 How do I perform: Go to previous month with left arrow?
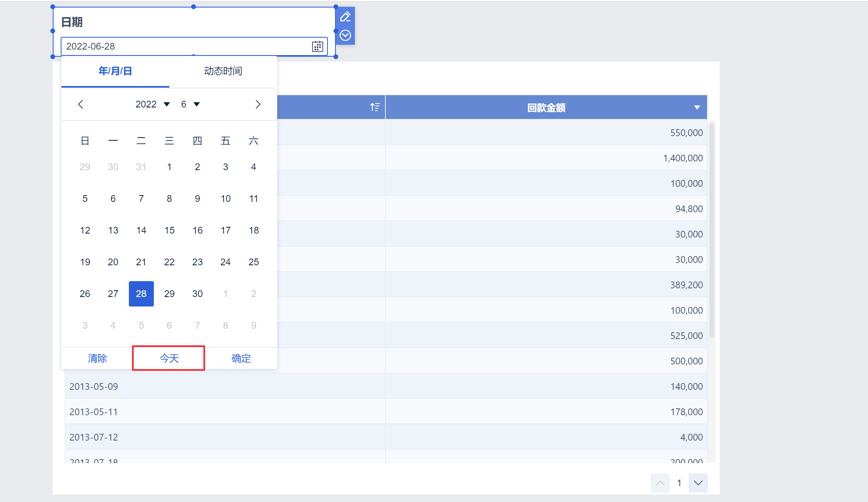pyautogui.click(x=80, y=104)
